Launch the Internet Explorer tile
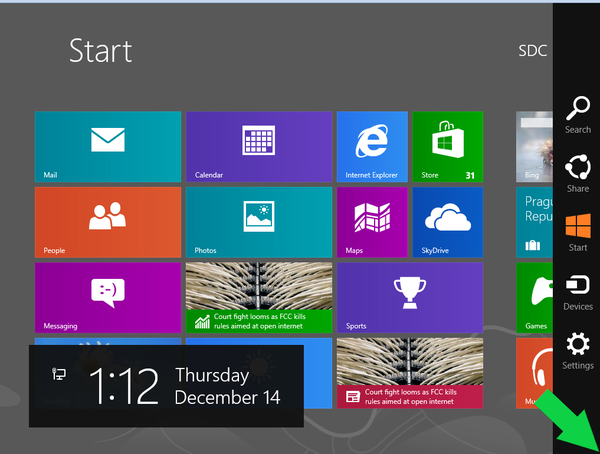This screenshot has width=600, height=454. pyautogui.click(x=372, y=147)
